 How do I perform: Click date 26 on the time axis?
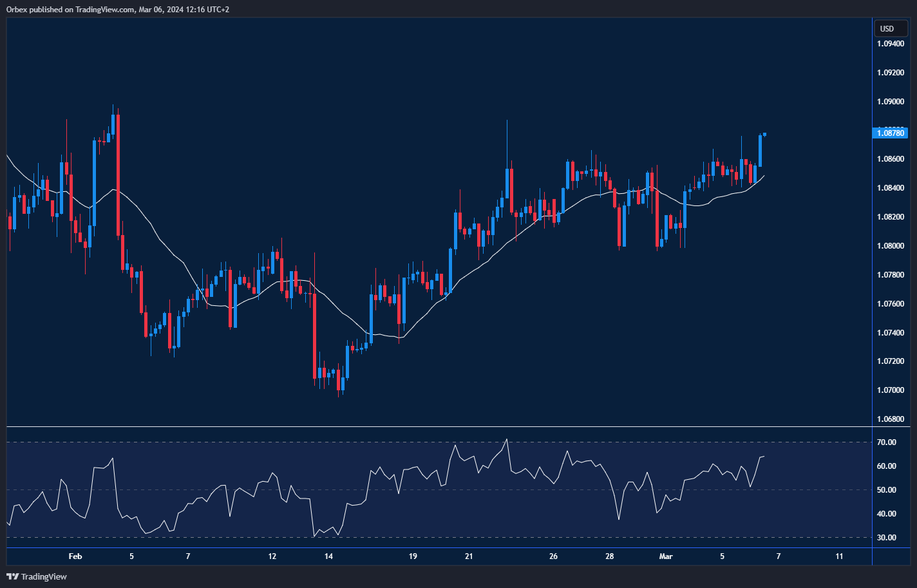pyautogui.click(x=553, y=556)
